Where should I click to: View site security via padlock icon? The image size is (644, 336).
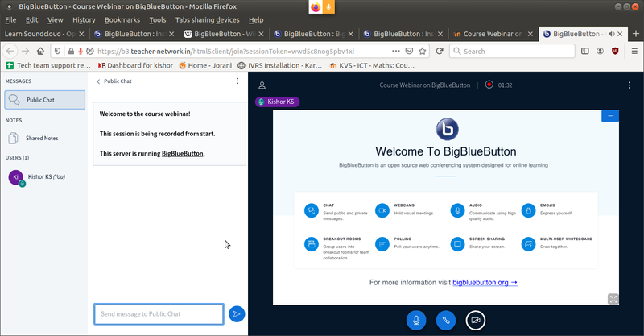71,51
